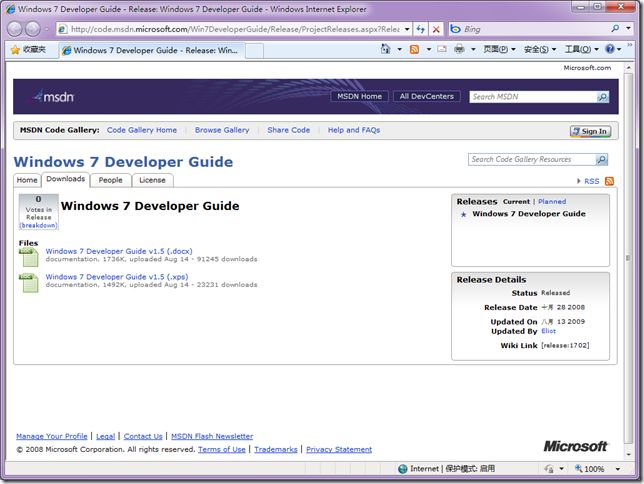Click the msdn logo in banner

[x=54, y=97]
